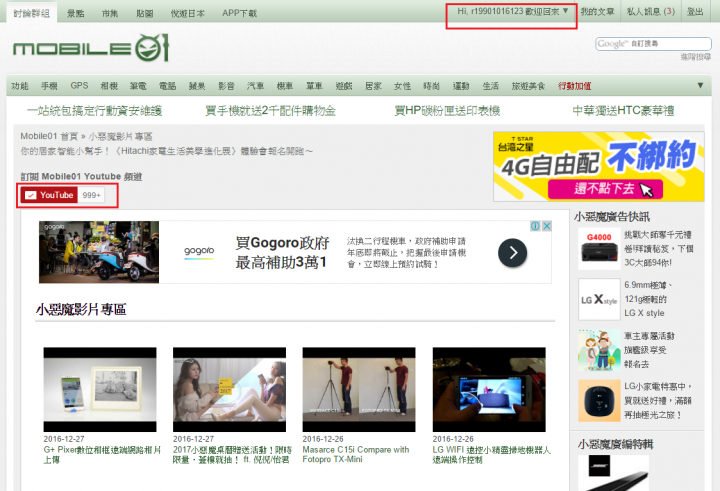Screen dimensions: 720x491
Task: Switch to the 討論群組 tab
Action: pos(31,13)
